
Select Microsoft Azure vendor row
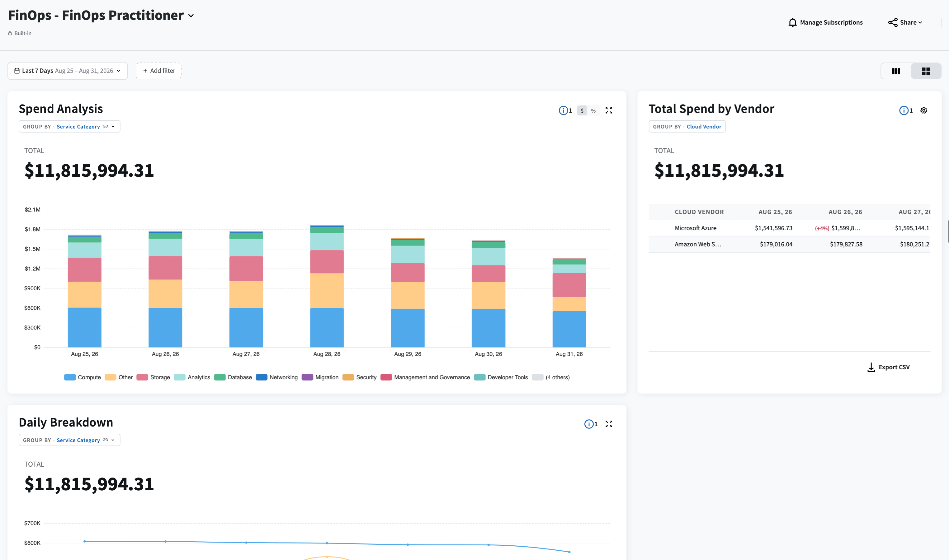[x=789, y=228]
